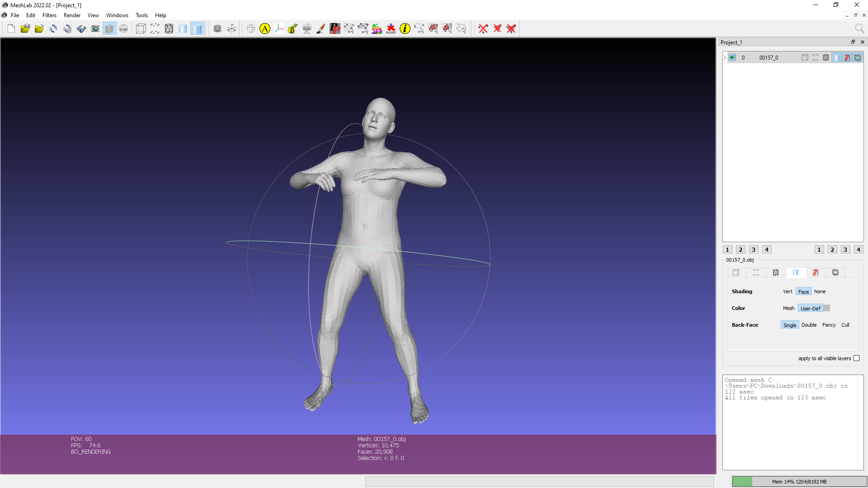The image size is (868, 488).
Task: Expand the 00157_0 layer entry
Action: pyautogui.click(x=724, y=57)
